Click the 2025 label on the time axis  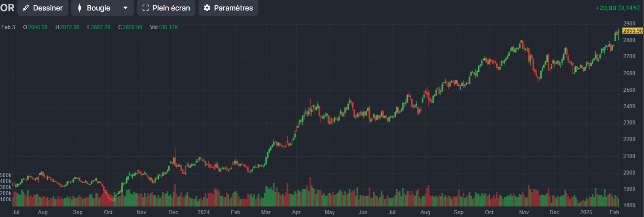tap(586, 212)
